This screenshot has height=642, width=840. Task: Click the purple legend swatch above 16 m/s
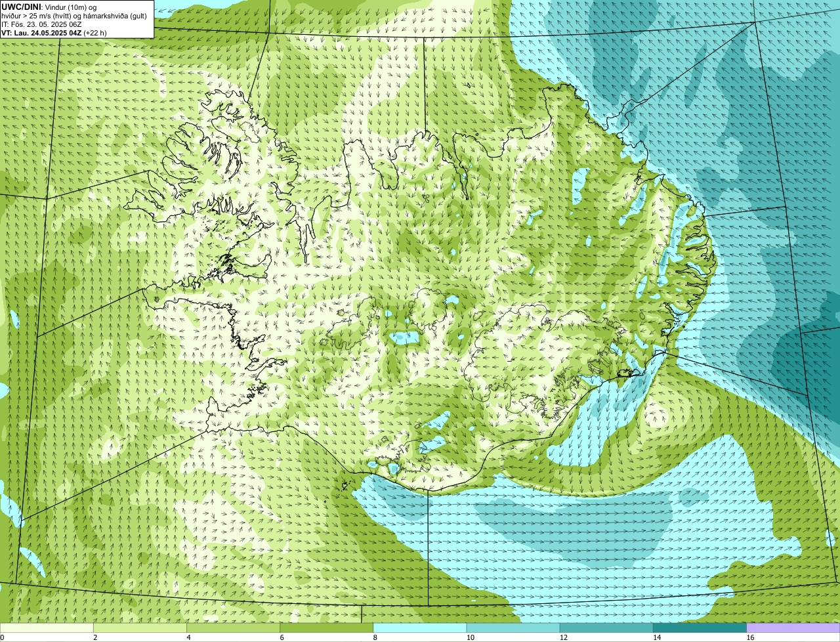(793, 628)
